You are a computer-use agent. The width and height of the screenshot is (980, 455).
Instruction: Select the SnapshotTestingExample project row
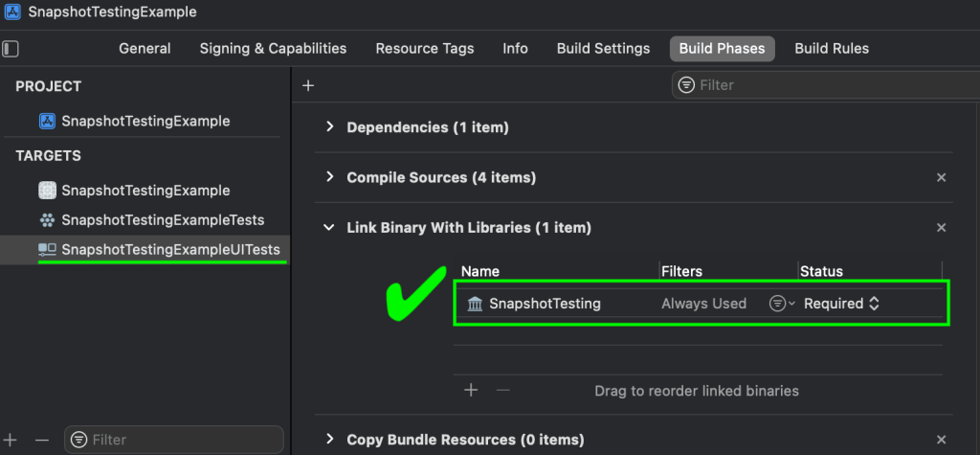click(145, 122)
